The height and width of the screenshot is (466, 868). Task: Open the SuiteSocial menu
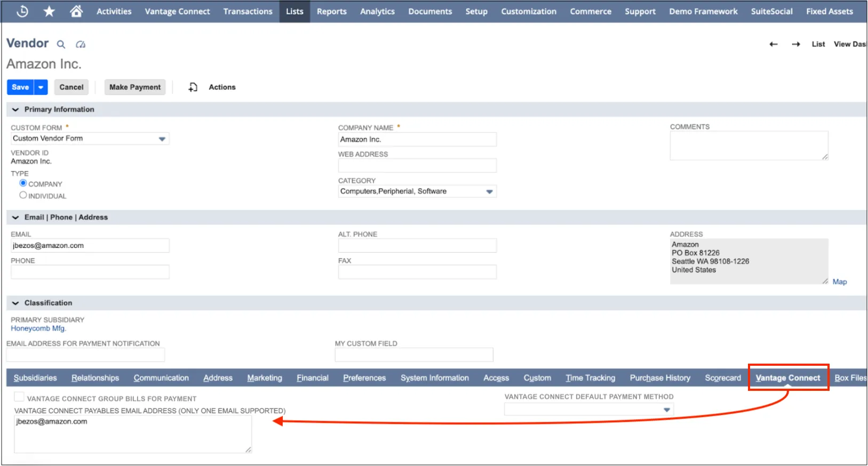(771, 11)
